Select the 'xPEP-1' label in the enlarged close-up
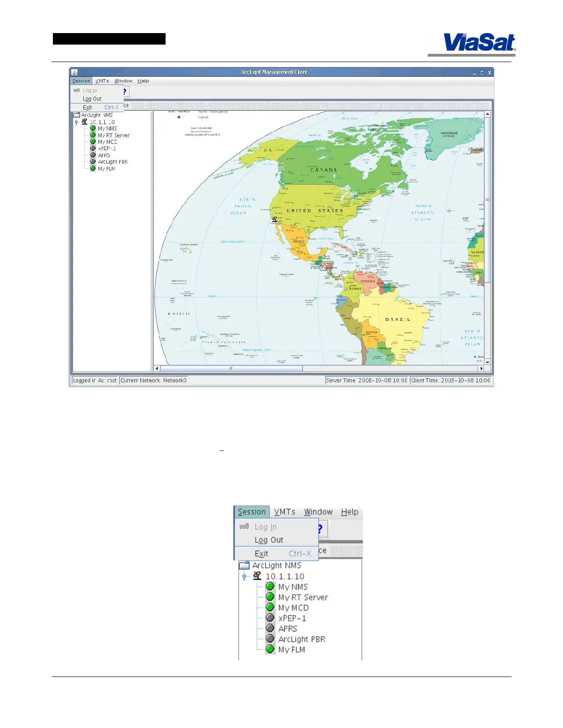Image resolution: width=563 pixels, height=728 pixels. 292,618
